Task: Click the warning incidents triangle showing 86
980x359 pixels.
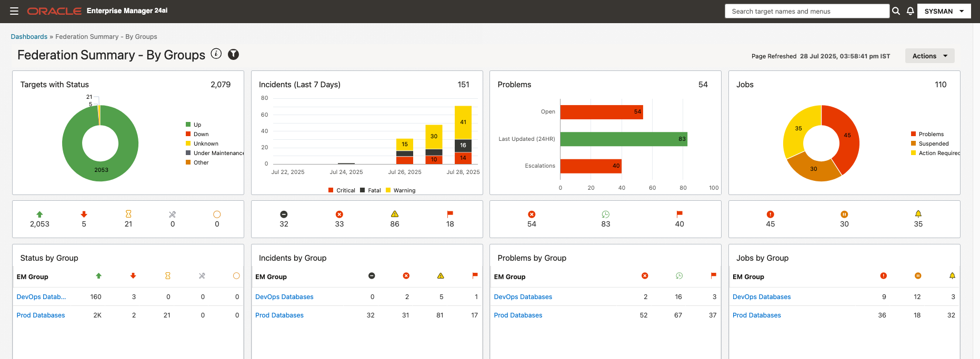Action: 395,214
